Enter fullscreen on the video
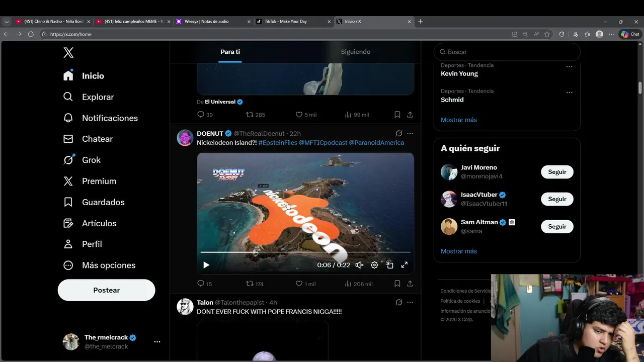 (x=404, y=265)
